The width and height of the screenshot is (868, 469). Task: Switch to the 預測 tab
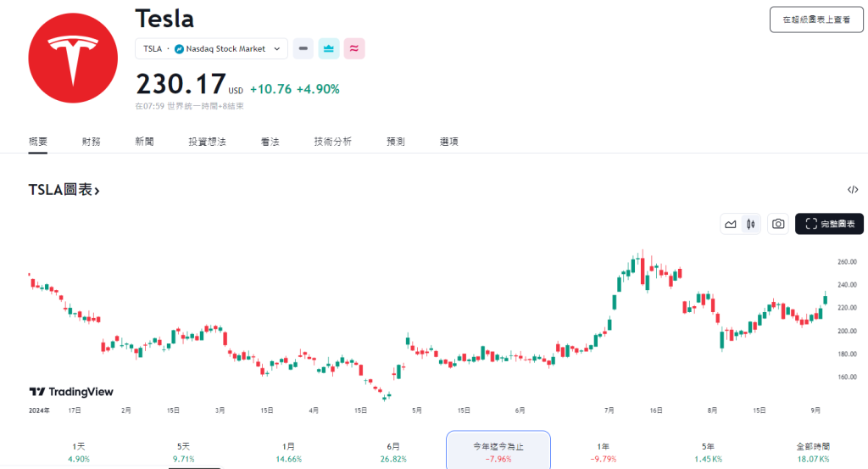[396, 142]
